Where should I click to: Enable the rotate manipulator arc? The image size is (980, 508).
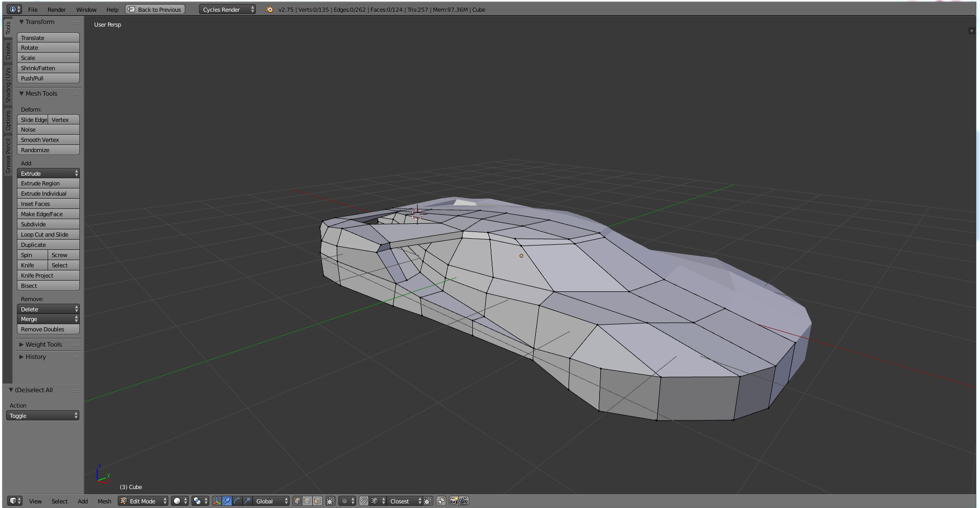pos(237,501)
